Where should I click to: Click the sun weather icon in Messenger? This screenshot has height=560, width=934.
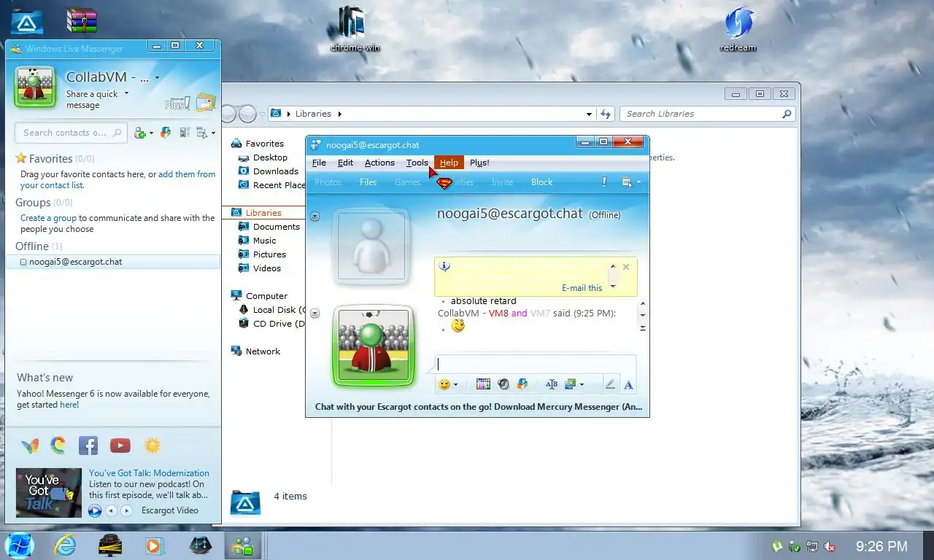[152, 445]
